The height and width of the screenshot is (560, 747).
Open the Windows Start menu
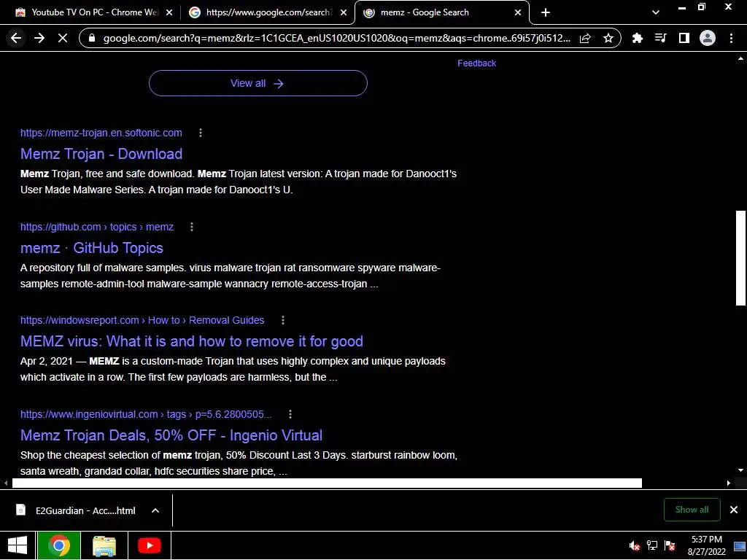point(18,545)
